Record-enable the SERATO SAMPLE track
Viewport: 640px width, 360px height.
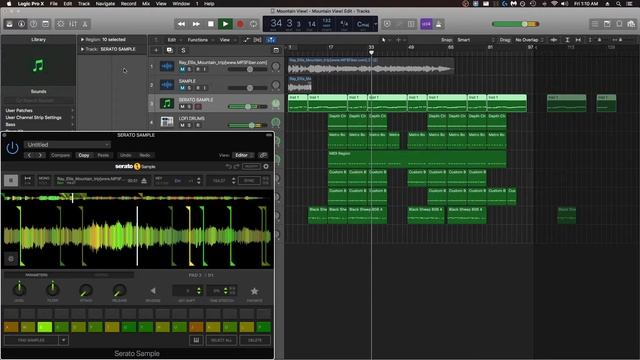coord(198,107)
